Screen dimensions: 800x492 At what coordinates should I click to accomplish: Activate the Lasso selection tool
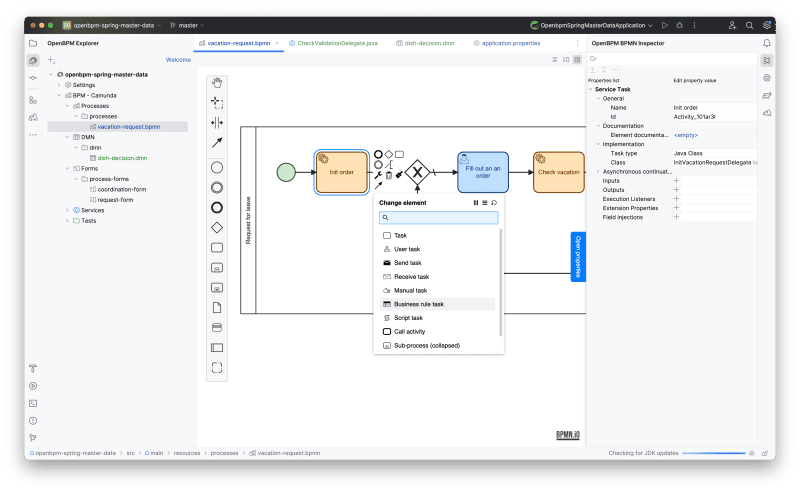click(x=217, y=103)
